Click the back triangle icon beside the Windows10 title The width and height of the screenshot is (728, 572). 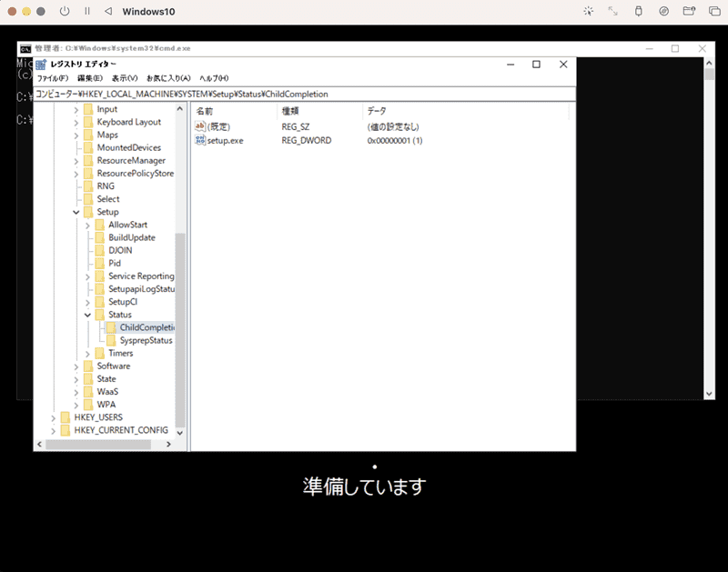[108, 11]
